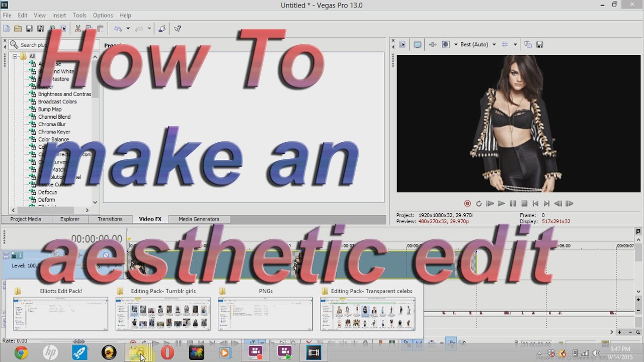
Task: Select Chroma Blur effect
Action: [x=52, y=124]
